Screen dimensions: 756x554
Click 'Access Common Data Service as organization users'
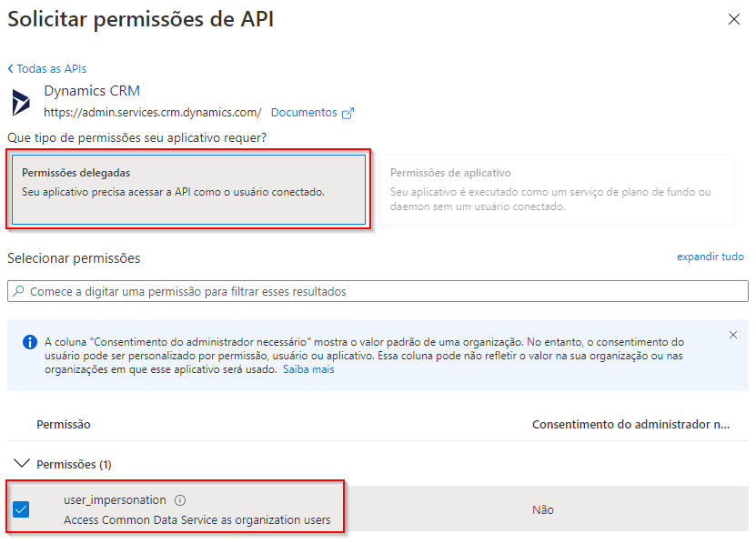click(197, 519)
